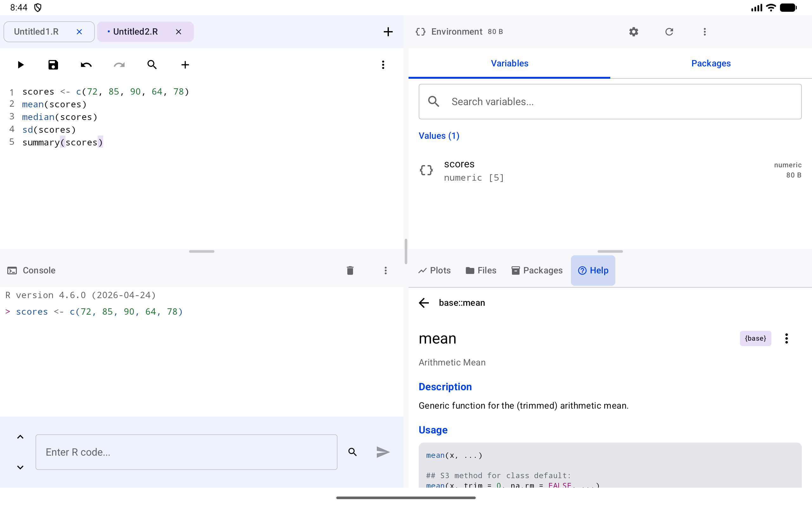Screen dimensions: 812x508
Task: Send the console command
Action: pyautogui.click(x=383, y=452)
